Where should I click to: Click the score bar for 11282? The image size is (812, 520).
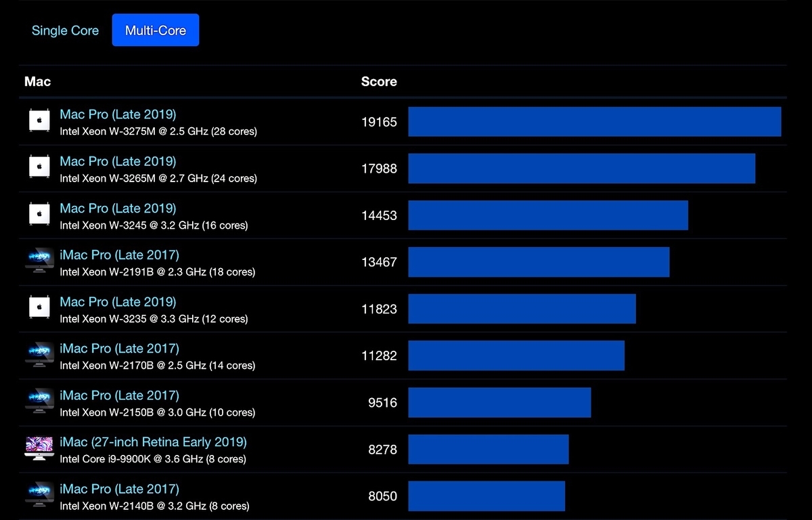(516, 355)
